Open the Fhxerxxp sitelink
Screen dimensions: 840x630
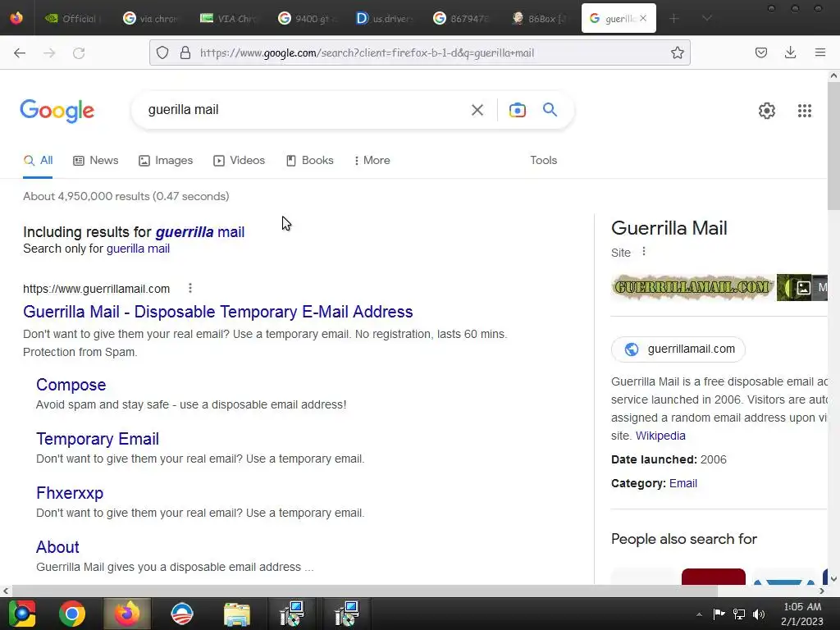click(x=70, y=493)
